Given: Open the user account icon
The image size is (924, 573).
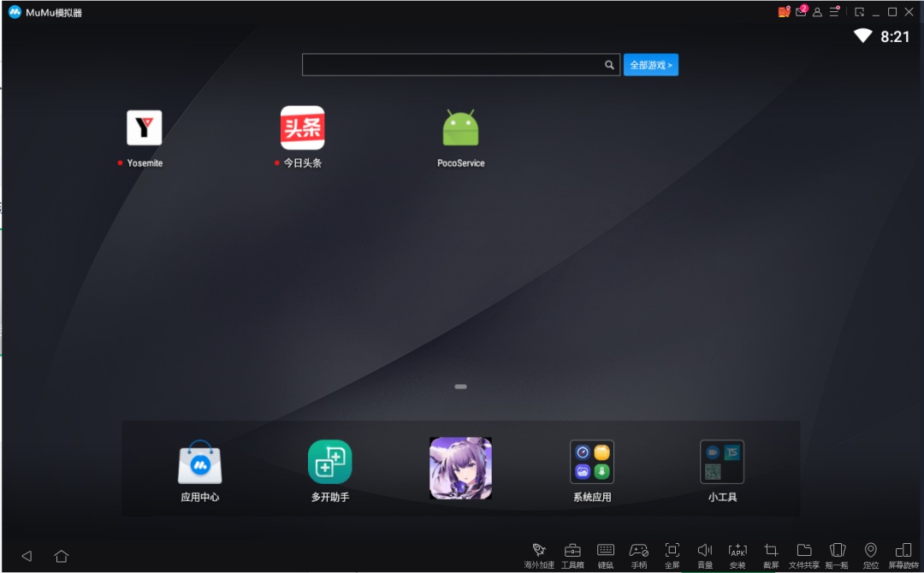Looking at the screenshot, I should pyautogui.click(x=817, y=12).
